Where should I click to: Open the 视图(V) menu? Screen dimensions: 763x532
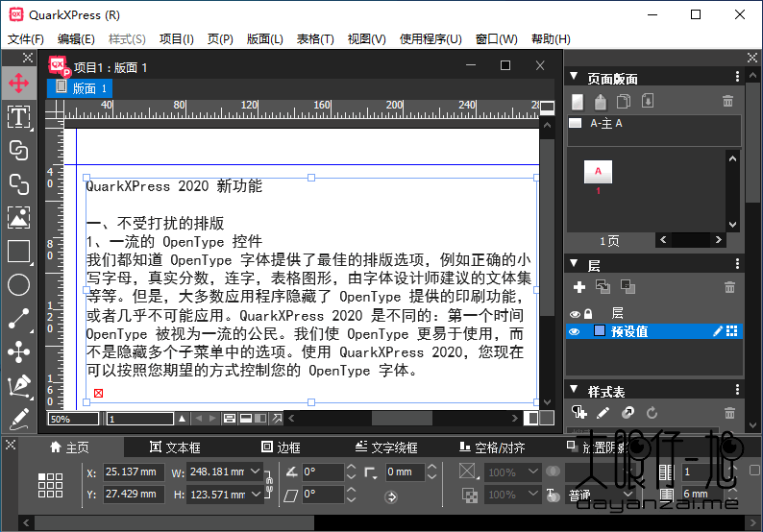(x=366, y=39)
